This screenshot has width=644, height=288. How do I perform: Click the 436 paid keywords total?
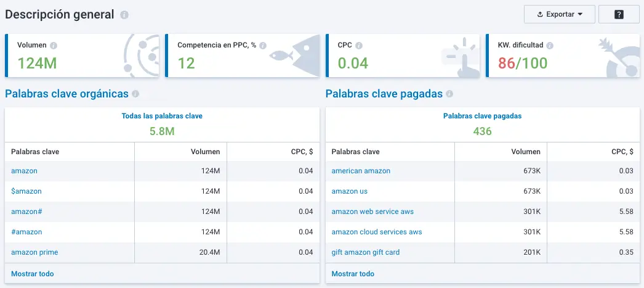482,131
